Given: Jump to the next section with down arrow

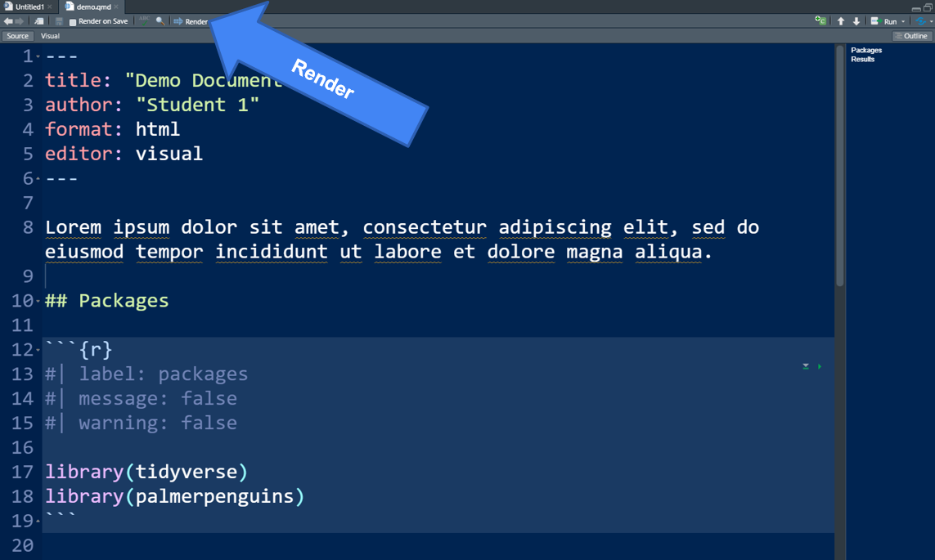Looking at the screenshot, I should coord(856,21).
